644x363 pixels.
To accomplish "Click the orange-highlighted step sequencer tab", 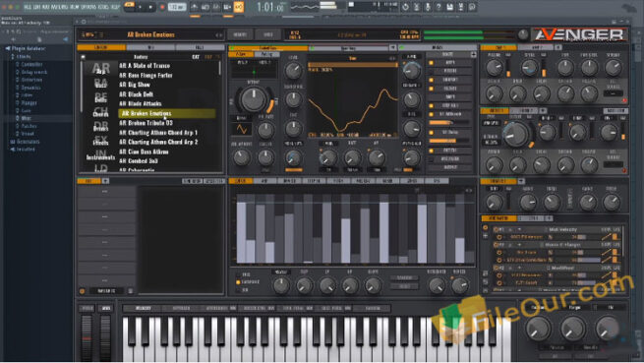I will pos(241,181).
